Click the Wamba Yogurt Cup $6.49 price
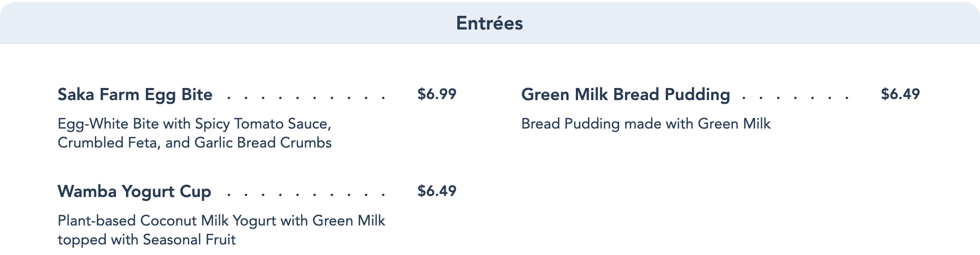 tap(437, 191)
